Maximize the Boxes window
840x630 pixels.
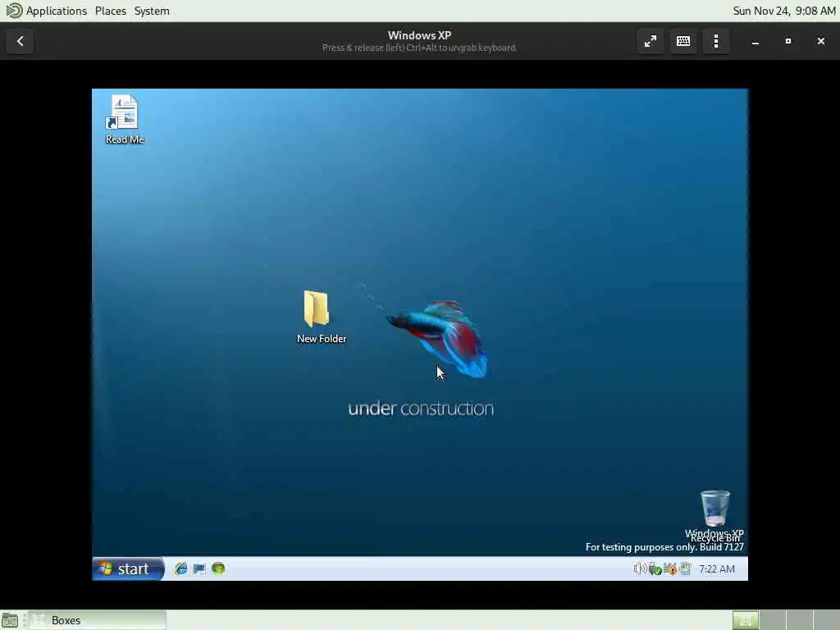788,41
